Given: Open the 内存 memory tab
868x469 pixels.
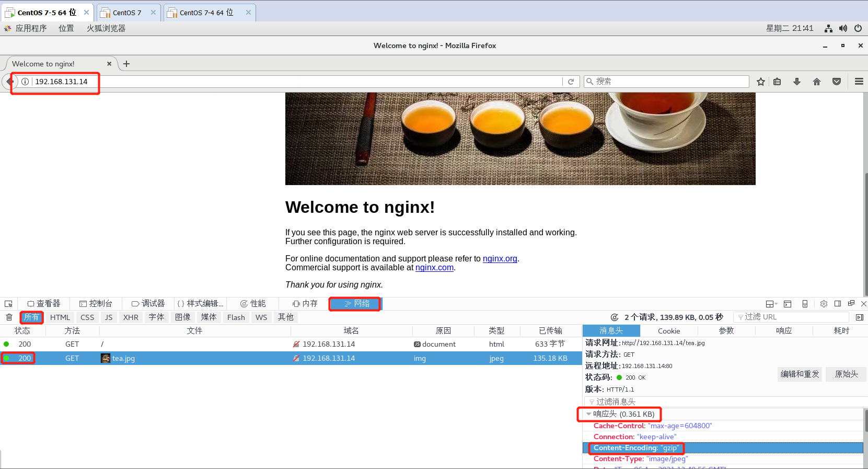Looking at the screenshot, I should pyautogui.click(x=305, y=304).
